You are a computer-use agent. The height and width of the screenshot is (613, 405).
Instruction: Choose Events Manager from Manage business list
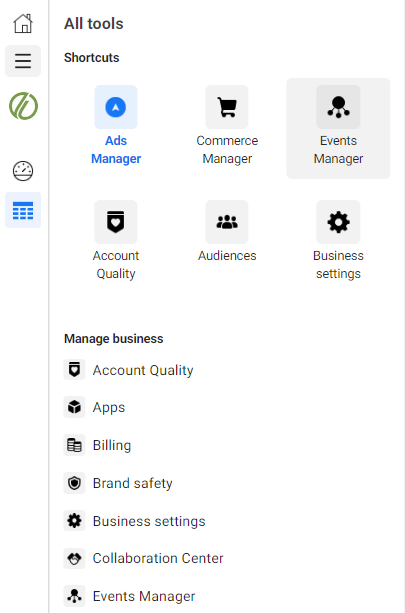(x=129, y=596)
